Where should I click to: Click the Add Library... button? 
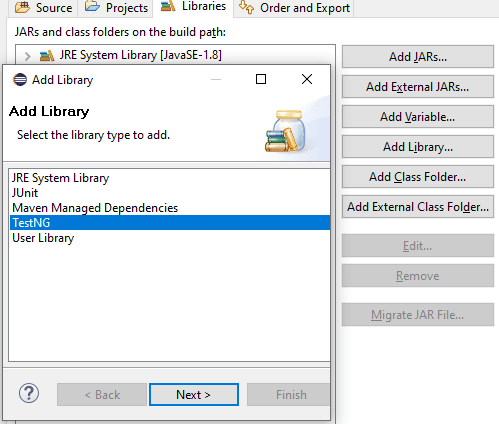click(x=418, y=147)
